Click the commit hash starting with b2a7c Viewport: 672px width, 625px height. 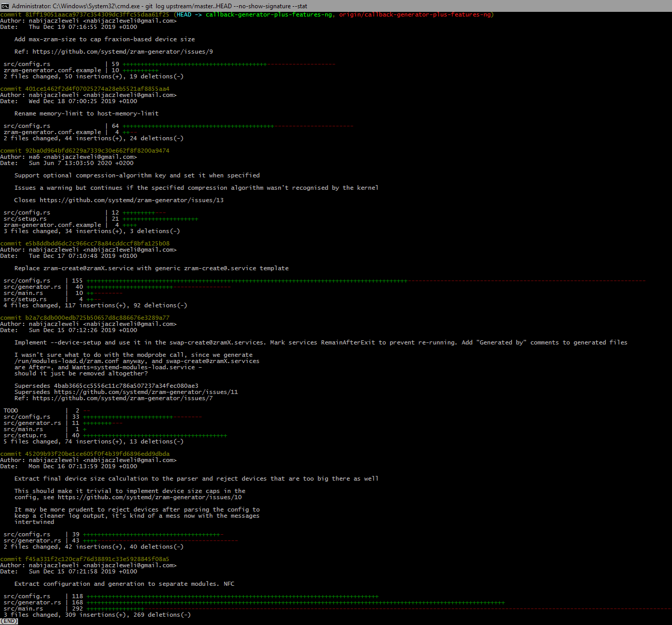97,318
